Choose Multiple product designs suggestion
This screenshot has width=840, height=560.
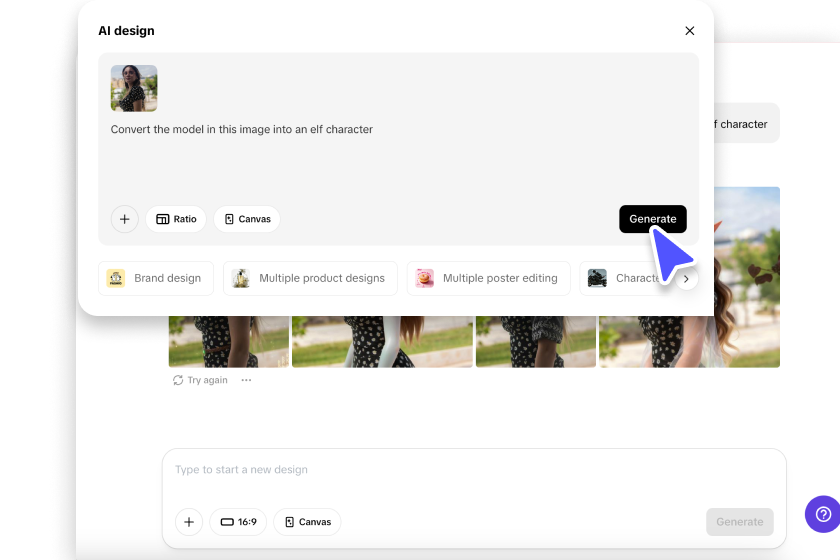(x=310, y=278)
